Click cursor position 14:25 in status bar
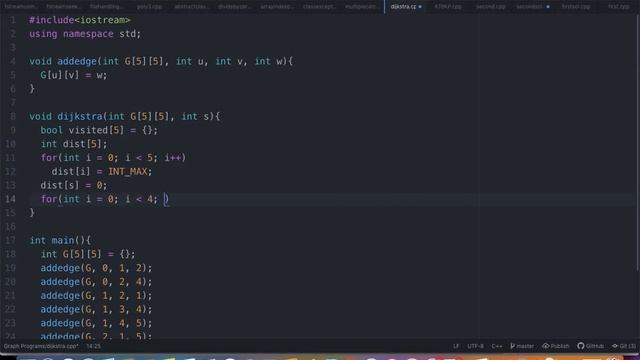The image size is (640, 360). pos(93,346)
